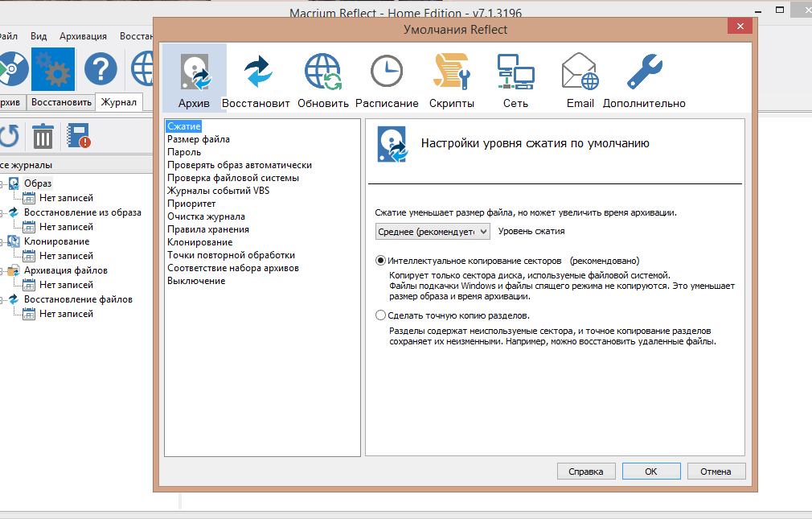812x519 pixels.
Task: Select Восстановление файлов in the log tree
Action: click(x=78, y=299)
